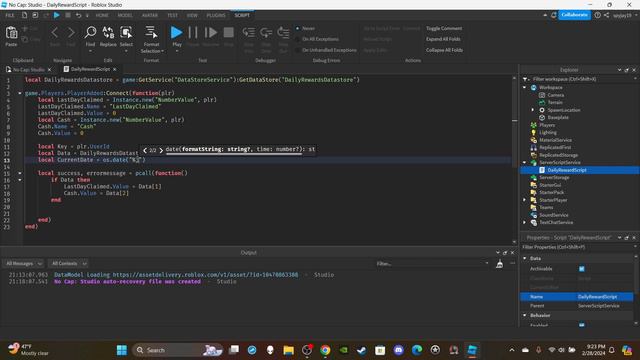
Task: Expand the TextChatService tree node
Action: pyautogui.click(x=524, y=222)
